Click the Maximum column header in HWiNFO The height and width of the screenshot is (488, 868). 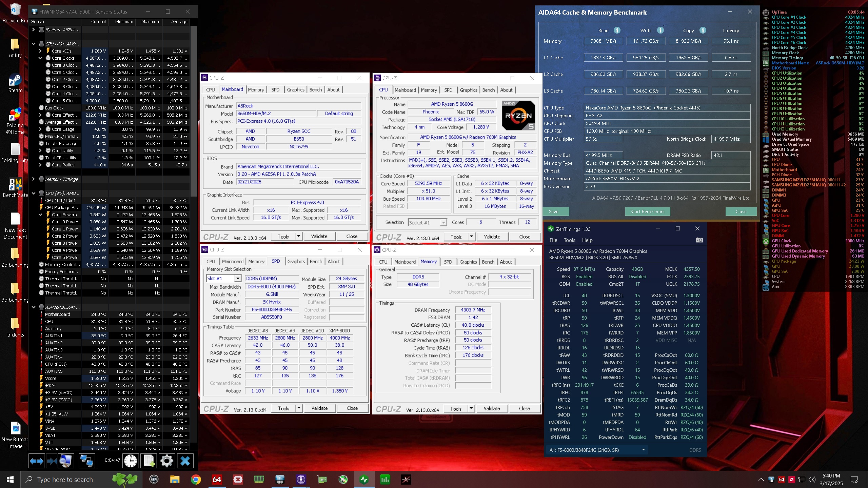[x=151, y=21]
